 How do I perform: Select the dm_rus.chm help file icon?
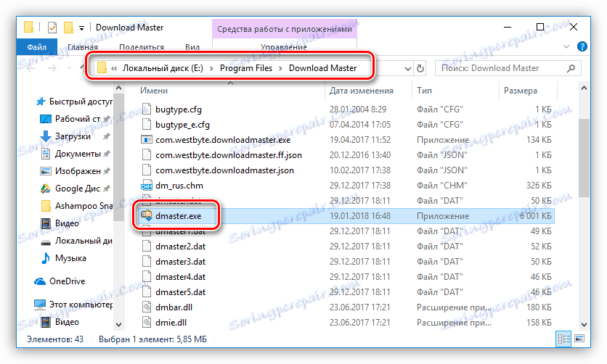point(147,186)
